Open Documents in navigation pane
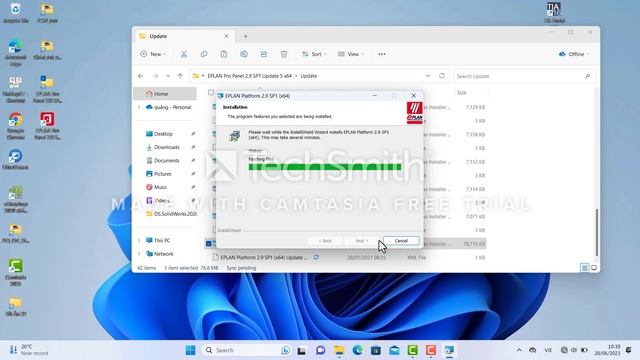640x360 pixels. tap(166, 160)
